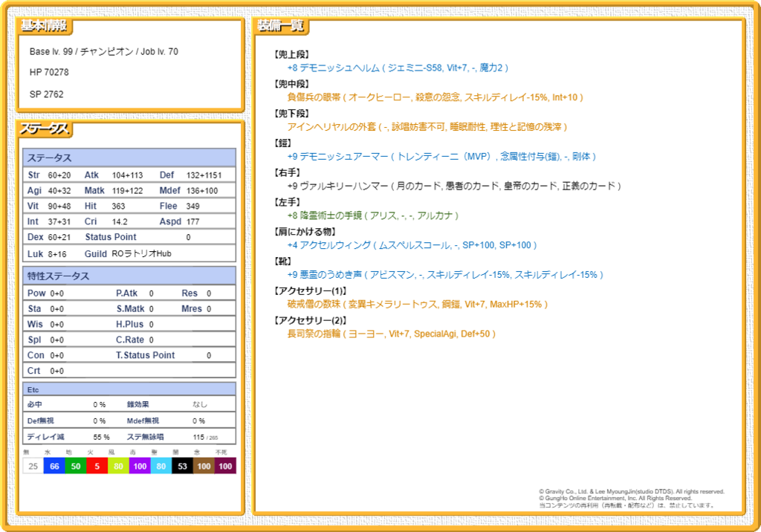
Task: Select the red fire resistance swatch
Action: pos(97,466)
